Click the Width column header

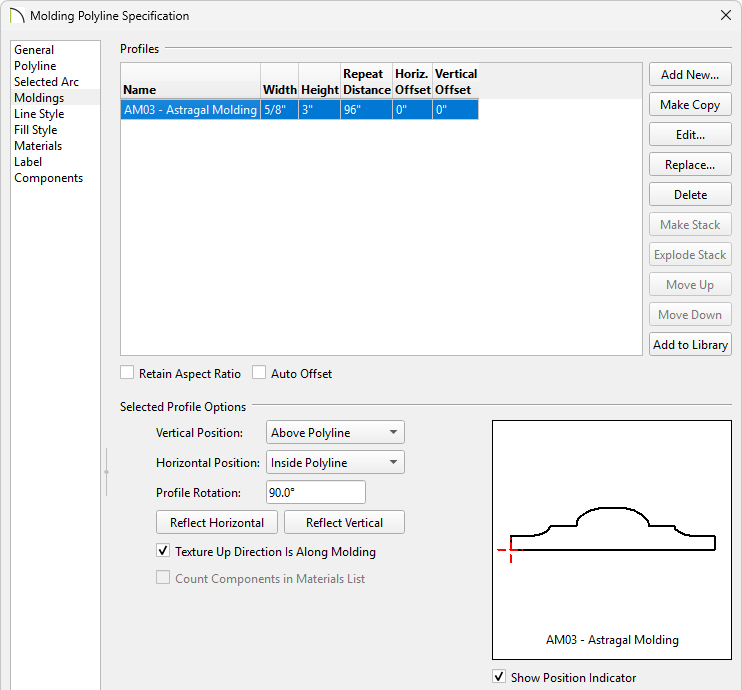(x=279, y=81)
